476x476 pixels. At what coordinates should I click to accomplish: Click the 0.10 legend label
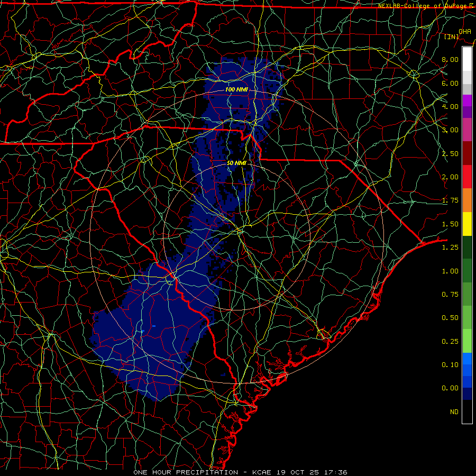point(450,365)
